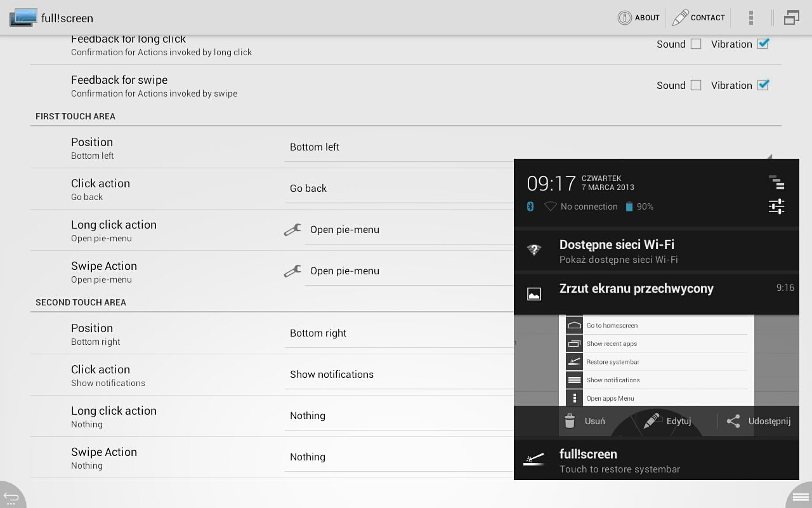The width and height of the screenshot is (812, 508).
Task: Open Zrzut ekranu przechwycony notification
Action: click(x=657, y=294)
